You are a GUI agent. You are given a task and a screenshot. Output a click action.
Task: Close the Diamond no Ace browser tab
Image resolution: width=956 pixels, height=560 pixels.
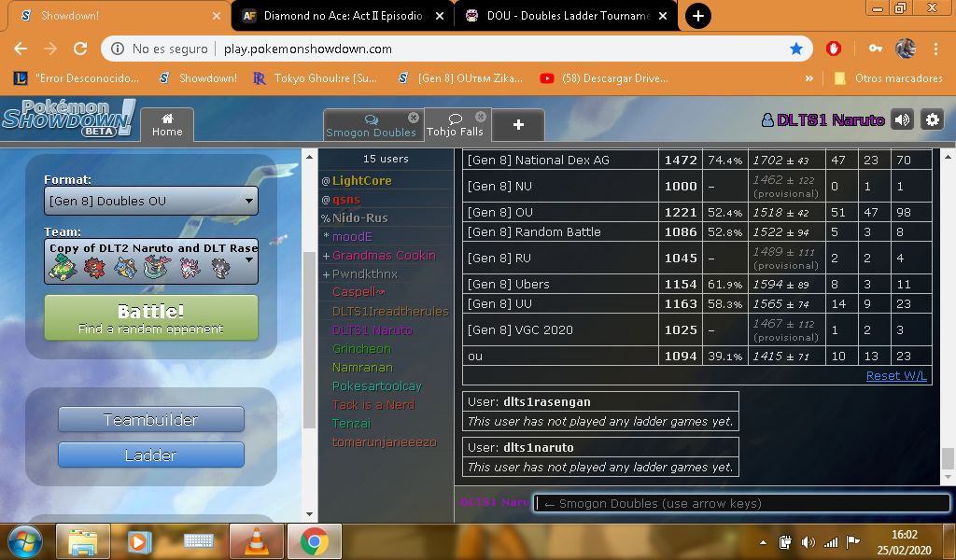441,16
